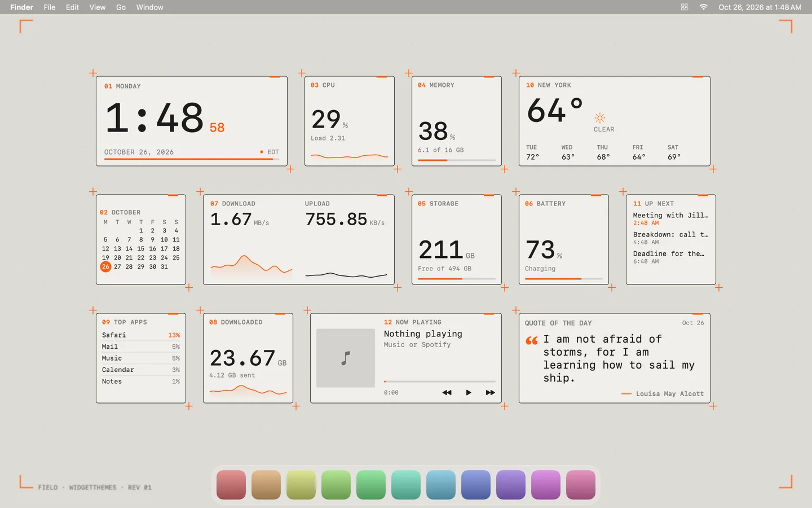Click the CPU load sparkline graph
The width and height of the screenshot is (812, 508).
click(x=350, y=156)
